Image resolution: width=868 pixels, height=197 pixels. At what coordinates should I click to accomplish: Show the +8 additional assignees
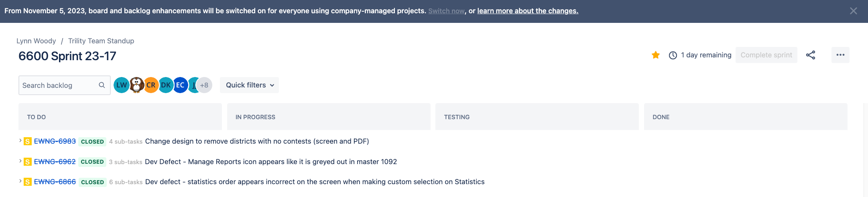204,85
